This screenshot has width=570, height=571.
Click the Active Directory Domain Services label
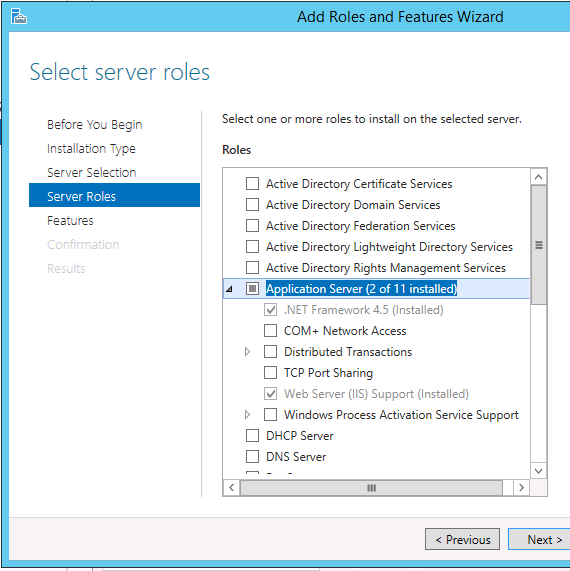coord(353,205)
